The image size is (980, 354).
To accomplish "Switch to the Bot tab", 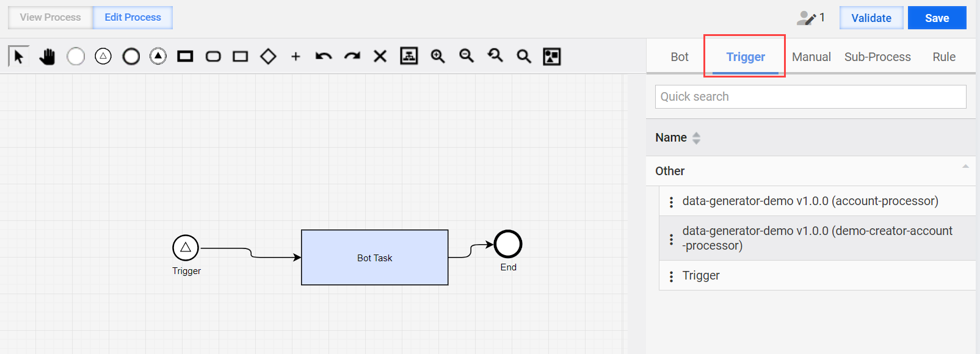I will [x=680, y=57].
